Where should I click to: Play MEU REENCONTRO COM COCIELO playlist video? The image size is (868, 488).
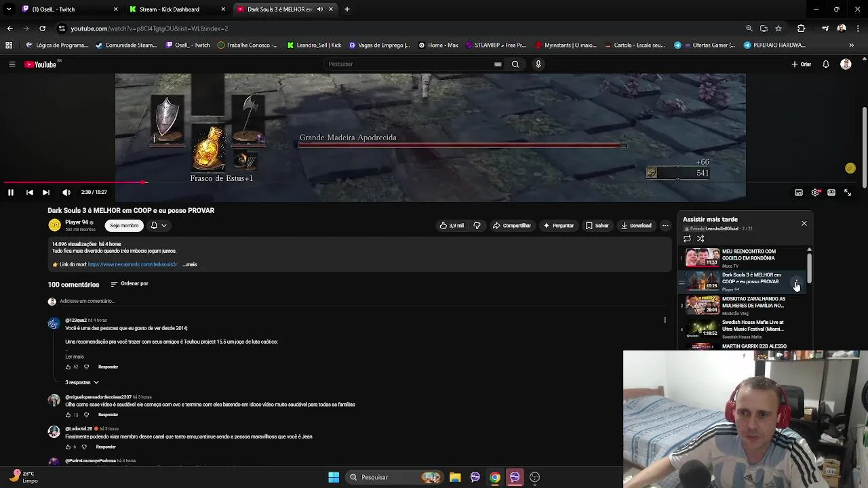[x=739, y=258]
